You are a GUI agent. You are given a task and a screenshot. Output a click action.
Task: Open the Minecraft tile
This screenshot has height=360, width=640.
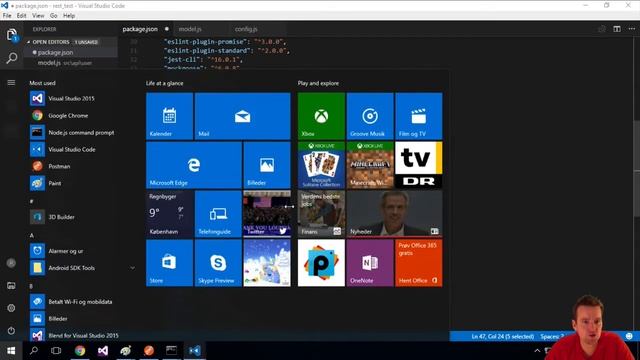pos(370,165)
